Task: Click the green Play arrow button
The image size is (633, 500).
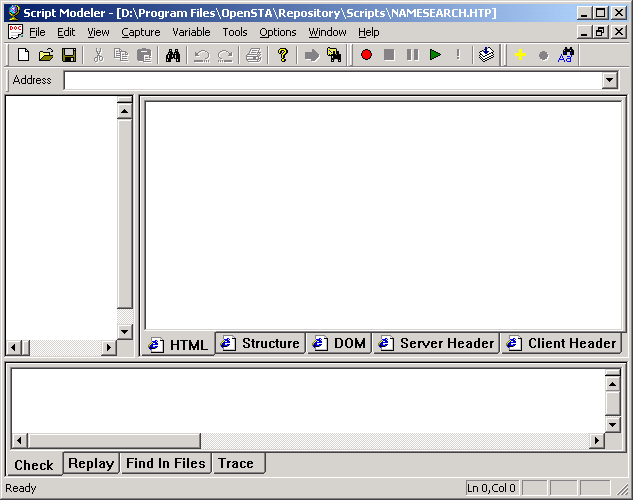Action: (435, 54)
